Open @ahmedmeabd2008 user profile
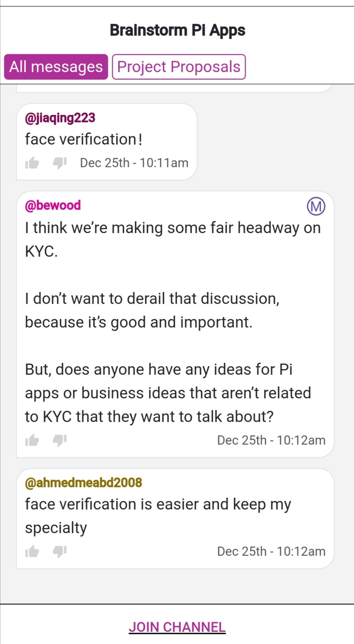 [84, 482]
